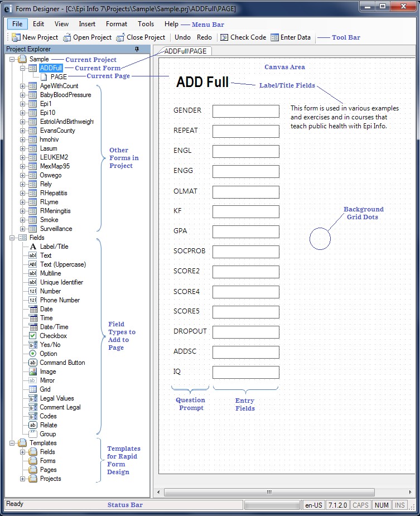Image resolution: width=420 pixels, height=516 pixels.
Task: Expand the Projects templates node
Action: (23, 479)
